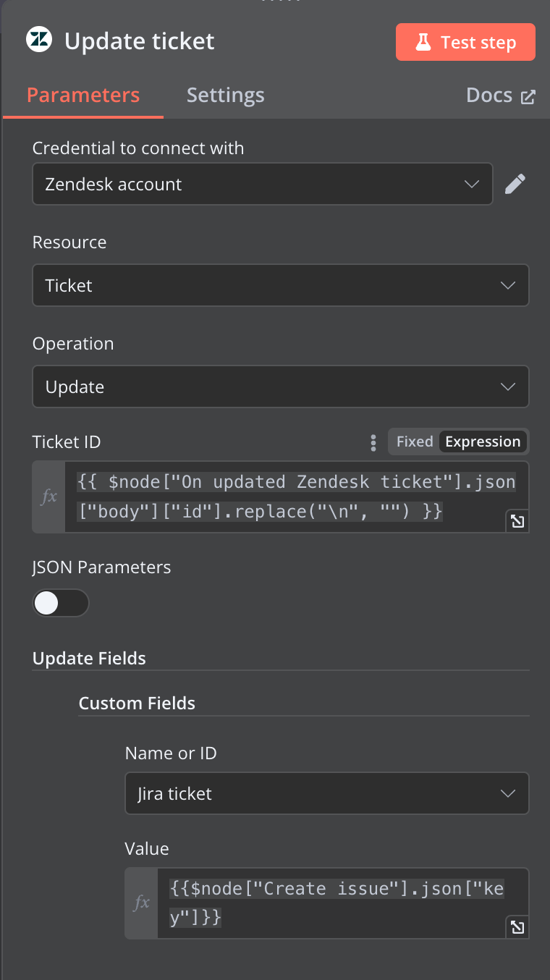Screen dimensions: 550x980
Task: Click the pencil icon to edit credential
Action: point(515,184)
